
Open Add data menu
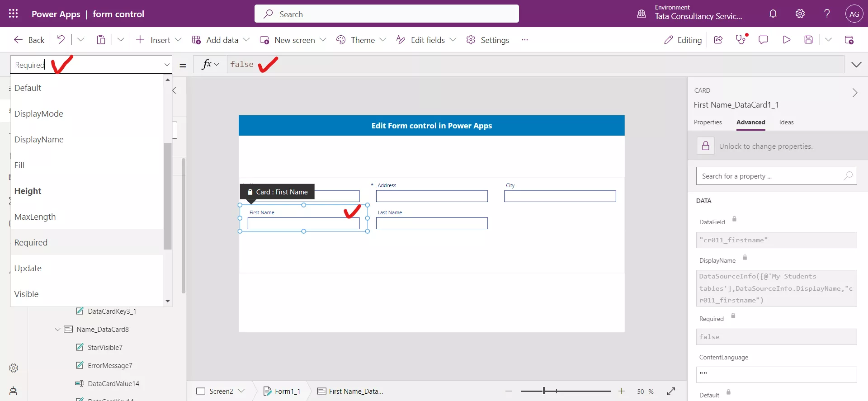coord(221,40)
